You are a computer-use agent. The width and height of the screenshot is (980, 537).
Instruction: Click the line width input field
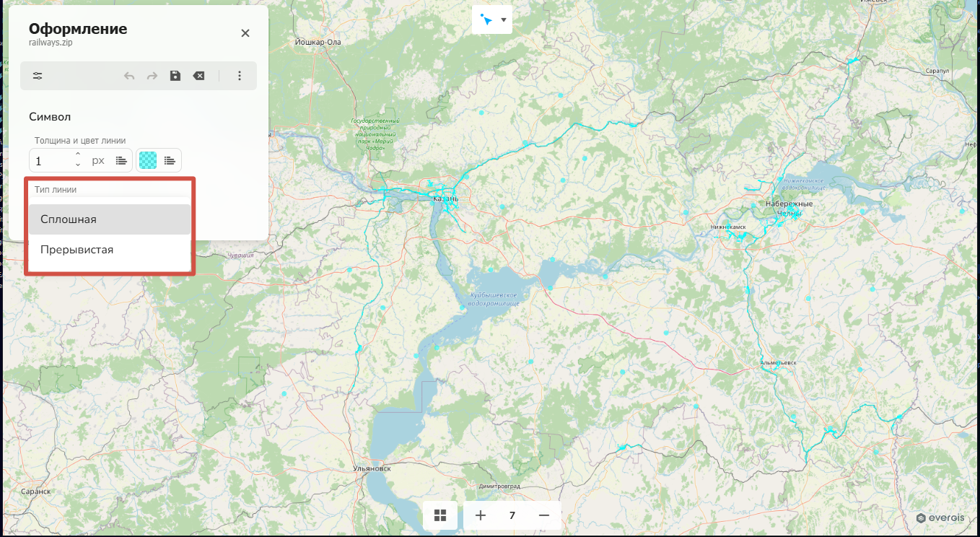click(51, 160)
